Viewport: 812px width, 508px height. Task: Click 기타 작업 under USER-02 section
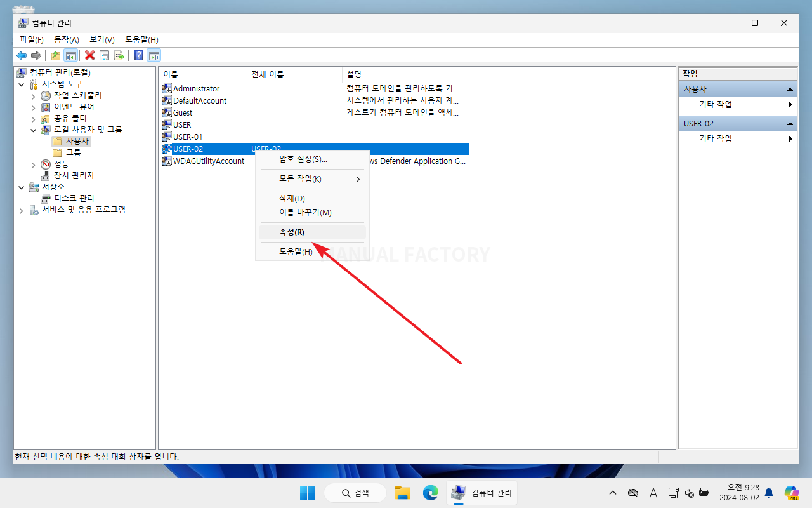point(716,138)
